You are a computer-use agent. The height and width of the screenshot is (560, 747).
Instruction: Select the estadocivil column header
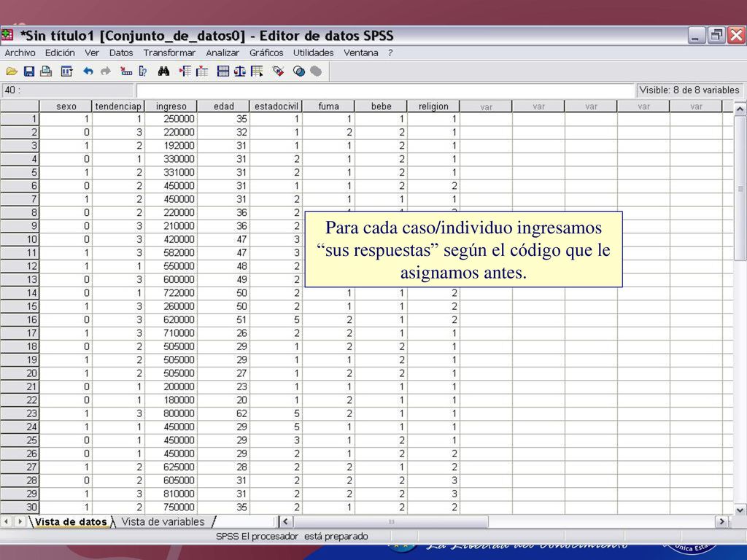pyautogui.click(x=276, y=106)
